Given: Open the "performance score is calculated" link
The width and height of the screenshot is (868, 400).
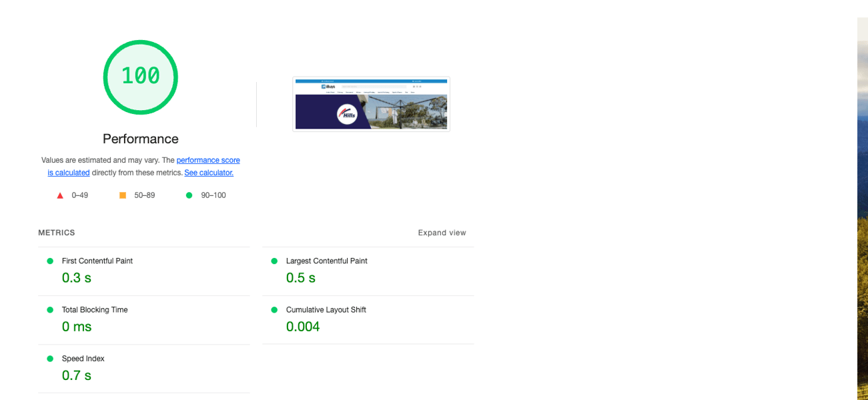Looking at the screenshot, I should coord(207,160).
